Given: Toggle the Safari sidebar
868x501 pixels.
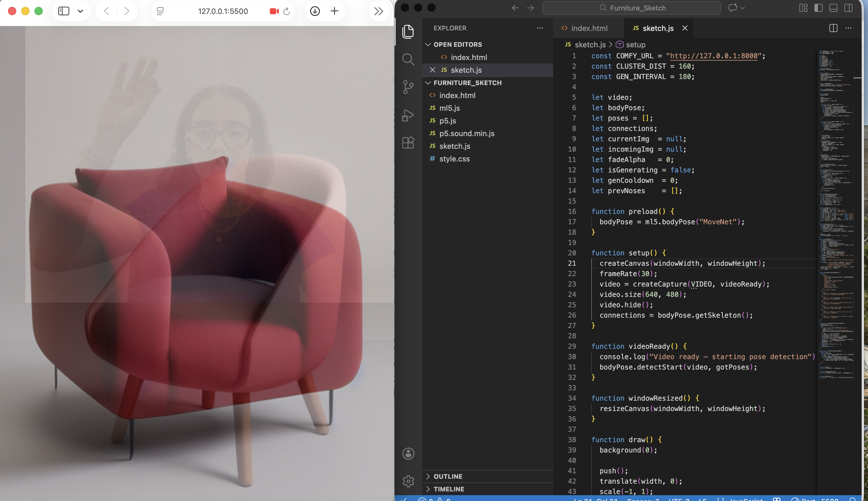Looking at the screenshot, I should pos(64,11).
